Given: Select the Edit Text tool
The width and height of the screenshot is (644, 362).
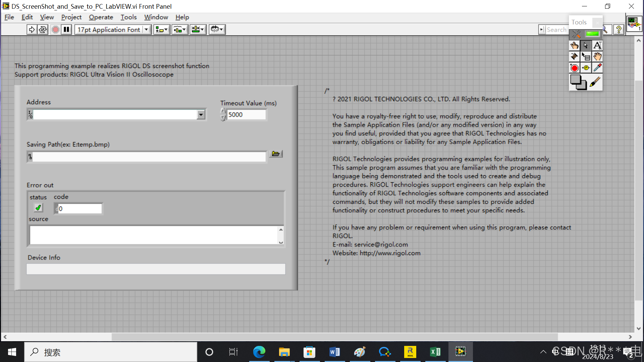Looking at the screenshot, I should coord(597,46).
